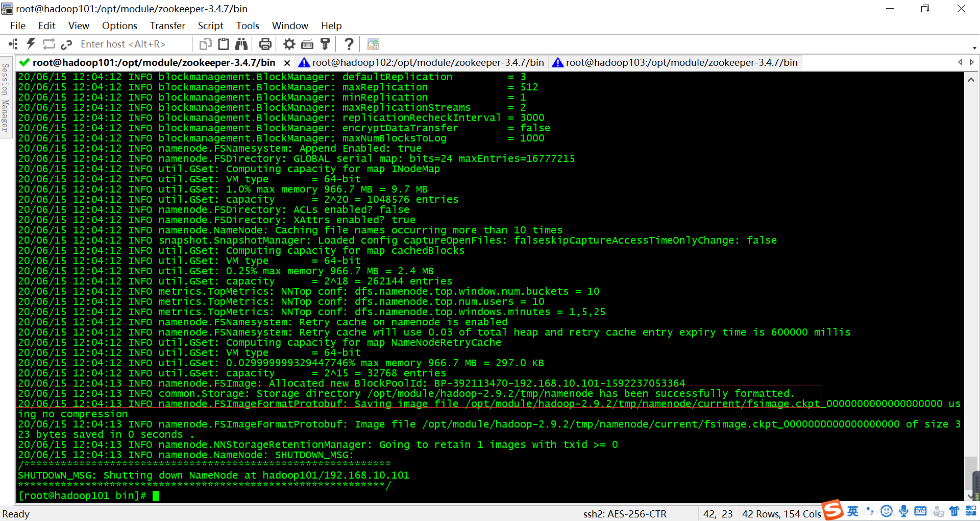Switch to the root@hadoop102 session tab

pos(422,62)
